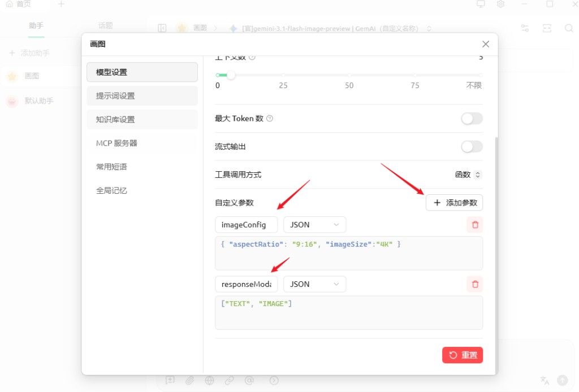
Task: Click the translate icon near the send button
Action: (x=544, y=380)
